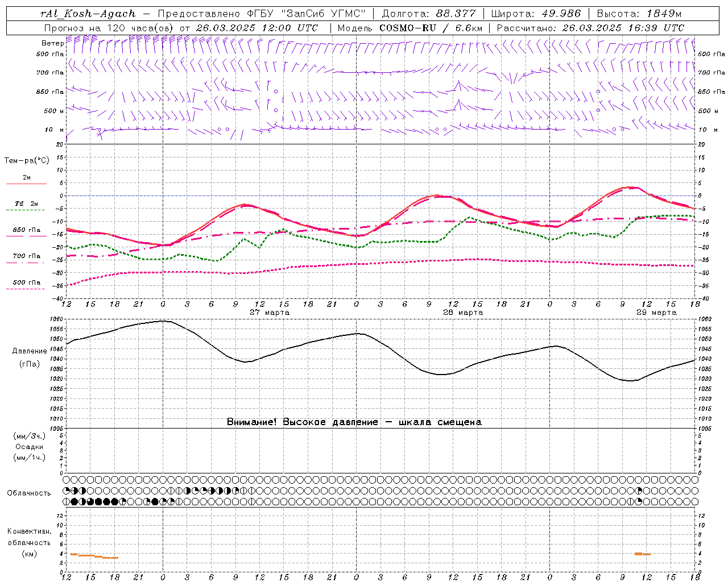This screenshot has width=728, height=582.
Task: Click the Давление pressure panel label
Action: point(30,351)
